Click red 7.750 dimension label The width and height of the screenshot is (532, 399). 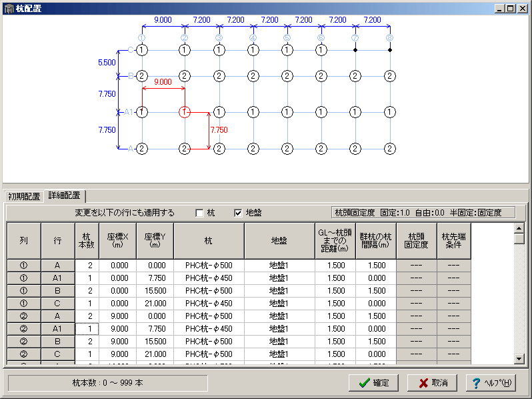219,129
